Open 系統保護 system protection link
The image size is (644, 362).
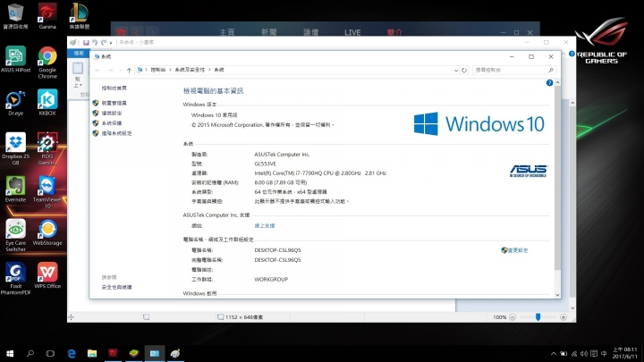click(x=112, y=123)
